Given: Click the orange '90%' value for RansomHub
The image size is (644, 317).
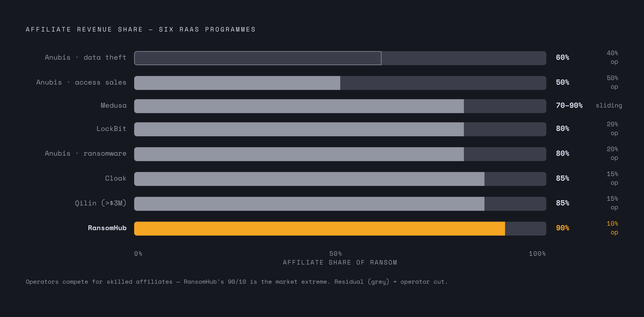Looking at the screenshot, I should pos(562,228).
